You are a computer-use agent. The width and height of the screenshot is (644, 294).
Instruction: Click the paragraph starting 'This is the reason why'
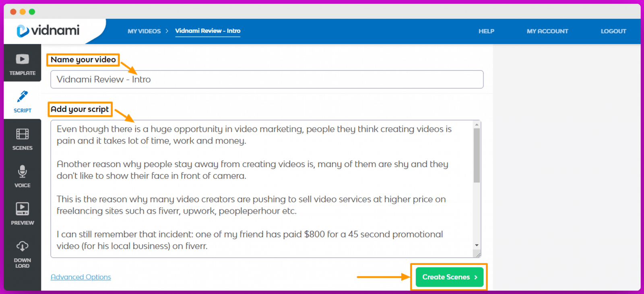[x=251, y=205]
